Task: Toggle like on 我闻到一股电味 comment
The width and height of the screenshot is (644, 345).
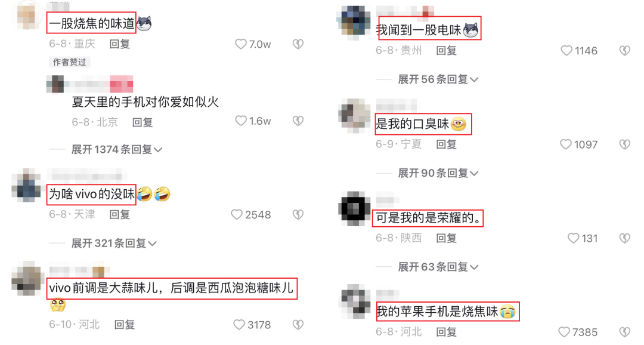Action: coord(567,51)
